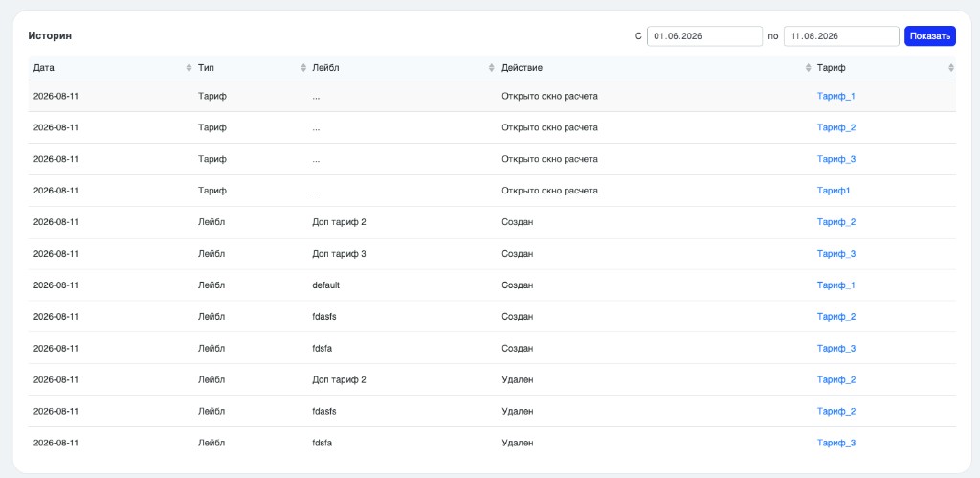Image resolution: width=980 pixels, height=478 pixels.
Task: Open Тариф_2 link for created Доп тариф 2
Action: tap(836, 222)
